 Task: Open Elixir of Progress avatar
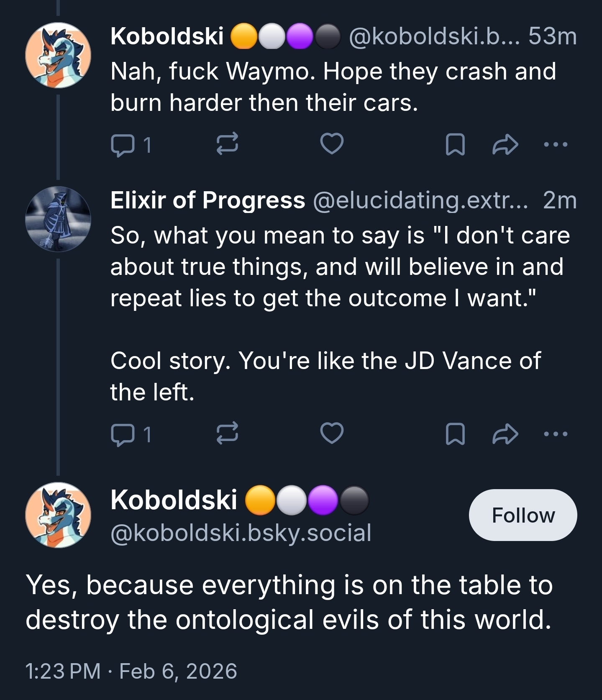click(x=58, y=219)
